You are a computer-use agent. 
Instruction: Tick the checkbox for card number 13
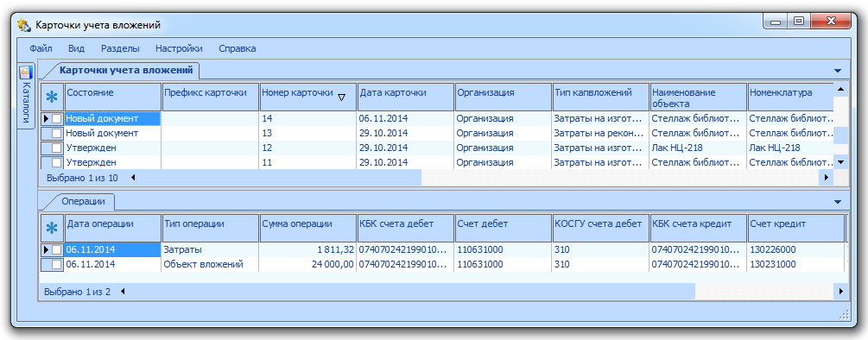(x=57, y=133)
